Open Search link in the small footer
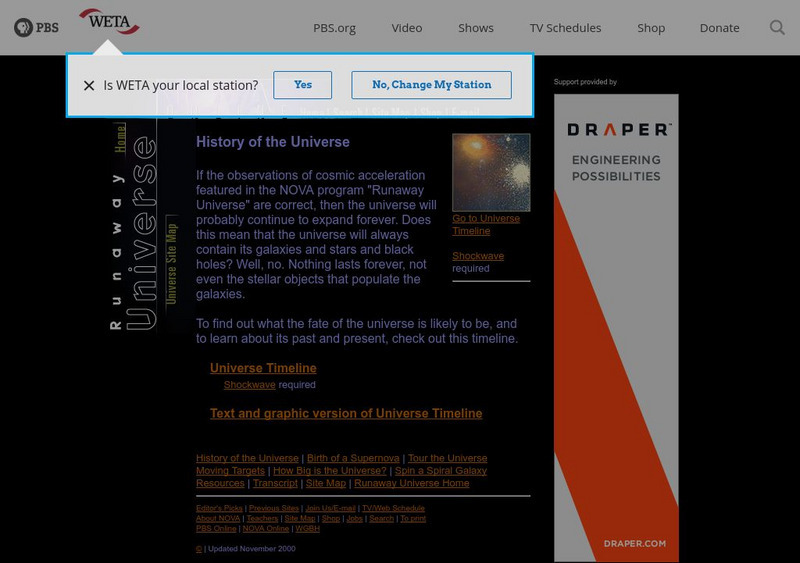 [x=382, y=519]
